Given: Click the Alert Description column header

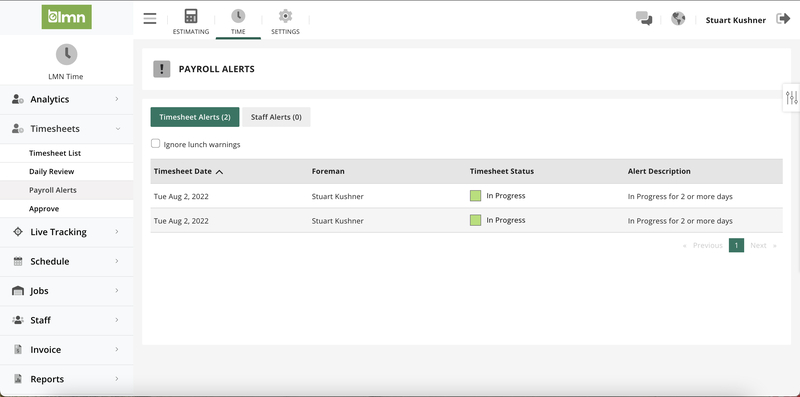Looking at the screenshot, I should [659, 171].
